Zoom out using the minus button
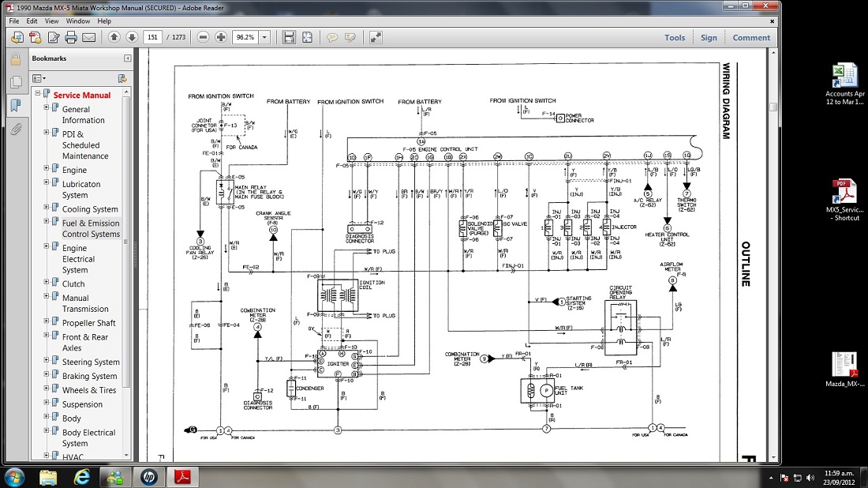Viewport: 868px width, 488px height. coord(203,38)
